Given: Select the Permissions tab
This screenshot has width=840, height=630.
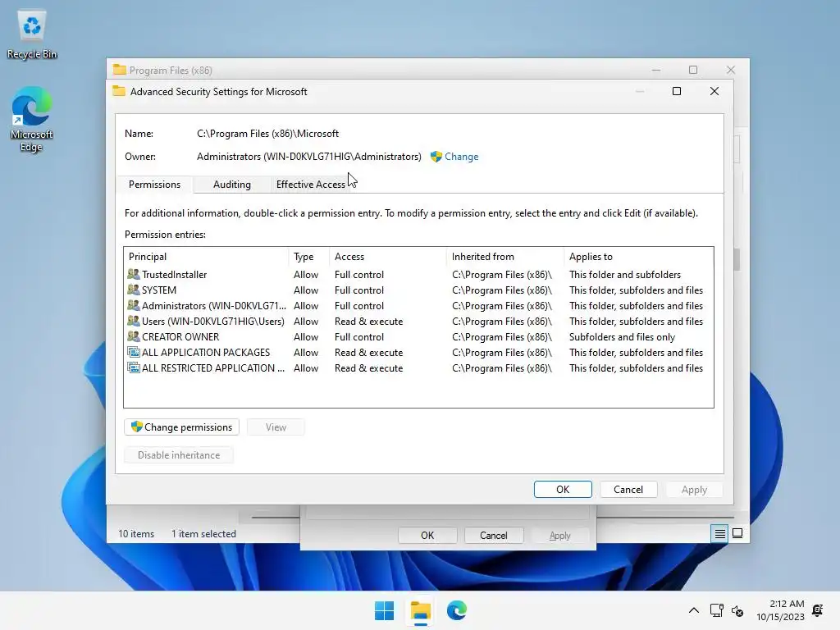Looking at the screenshot, I should (154, 185).
